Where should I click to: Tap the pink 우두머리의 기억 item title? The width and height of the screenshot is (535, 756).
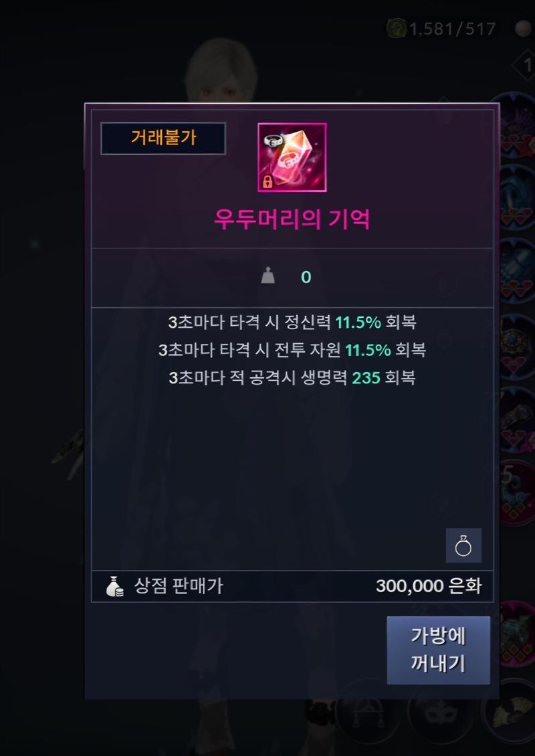292,218
